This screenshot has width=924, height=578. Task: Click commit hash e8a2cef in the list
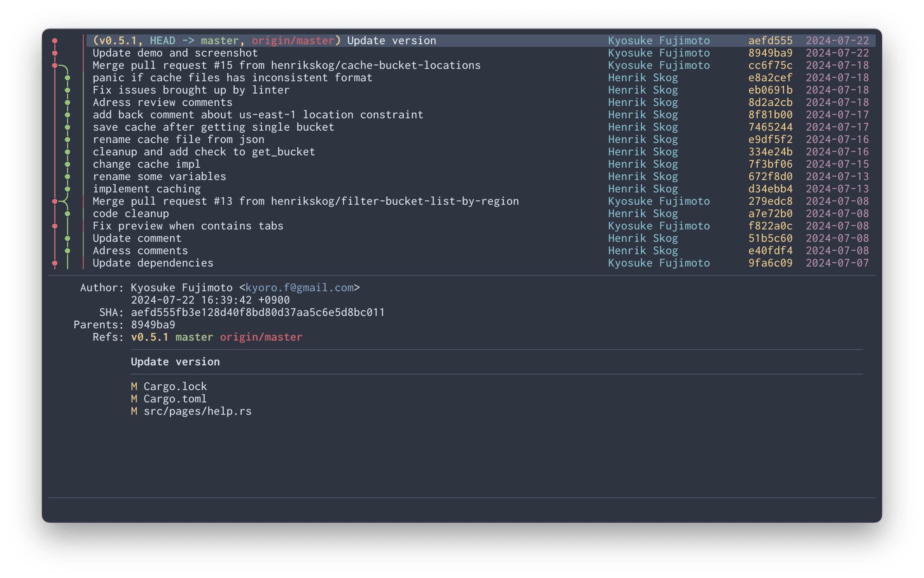coord(770,78)
